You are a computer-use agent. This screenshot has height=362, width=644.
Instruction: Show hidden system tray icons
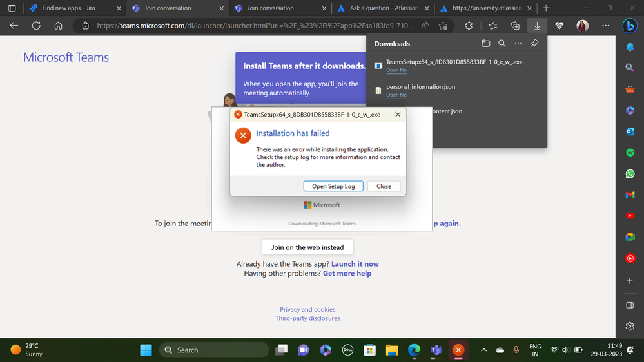(484, 350)
